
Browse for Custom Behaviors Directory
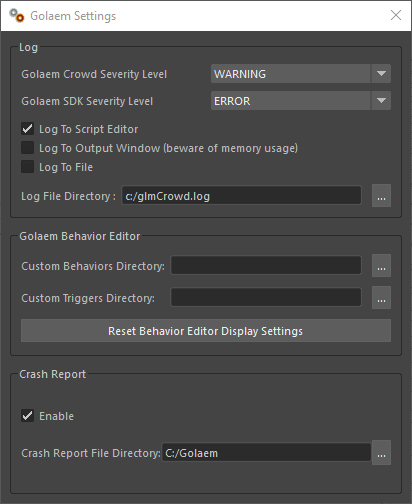tap(381, 266)
